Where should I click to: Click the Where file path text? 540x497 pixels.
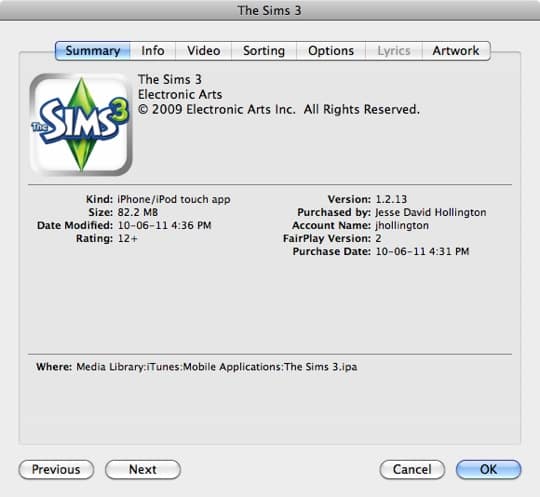click(x=217, y=367)
